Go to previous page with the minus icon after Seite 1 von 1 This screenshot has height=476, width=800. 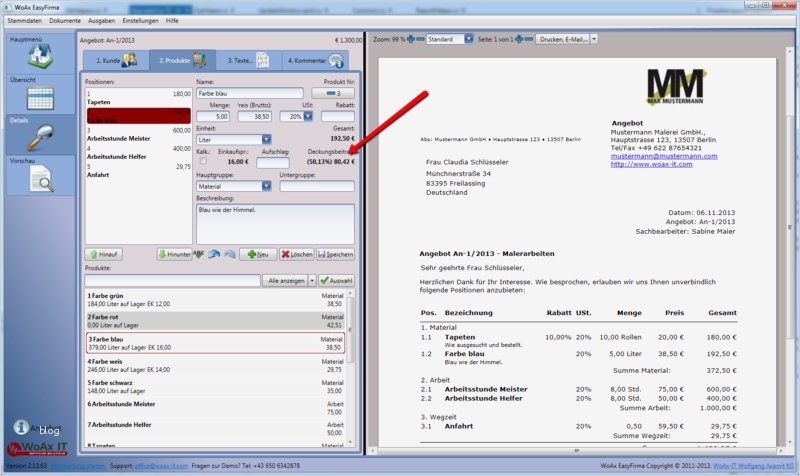[x=529, y=39]
